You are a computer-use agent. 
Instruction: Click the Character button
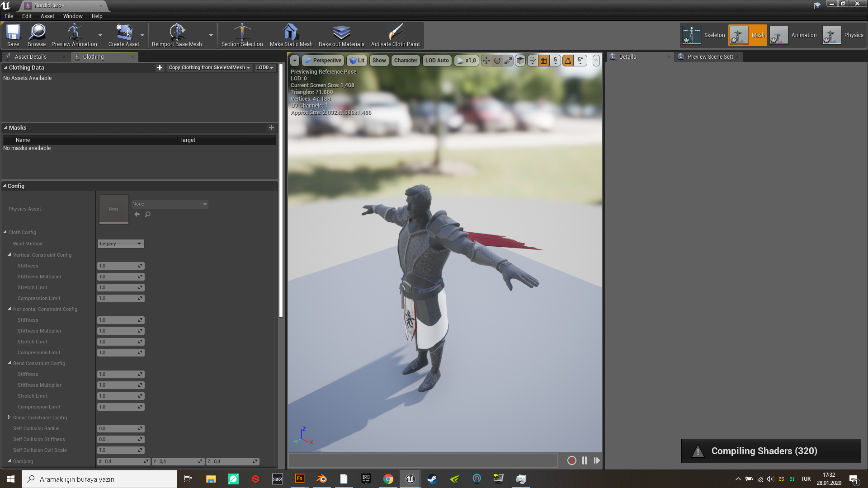point(406,61)
